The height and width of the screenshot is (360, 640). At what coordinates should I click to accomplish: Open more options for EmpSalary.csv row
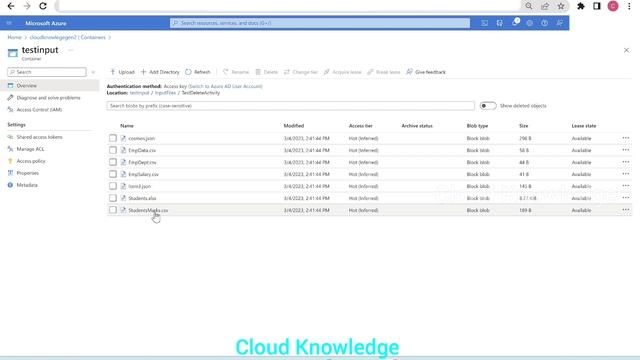[x=626, y=174]
